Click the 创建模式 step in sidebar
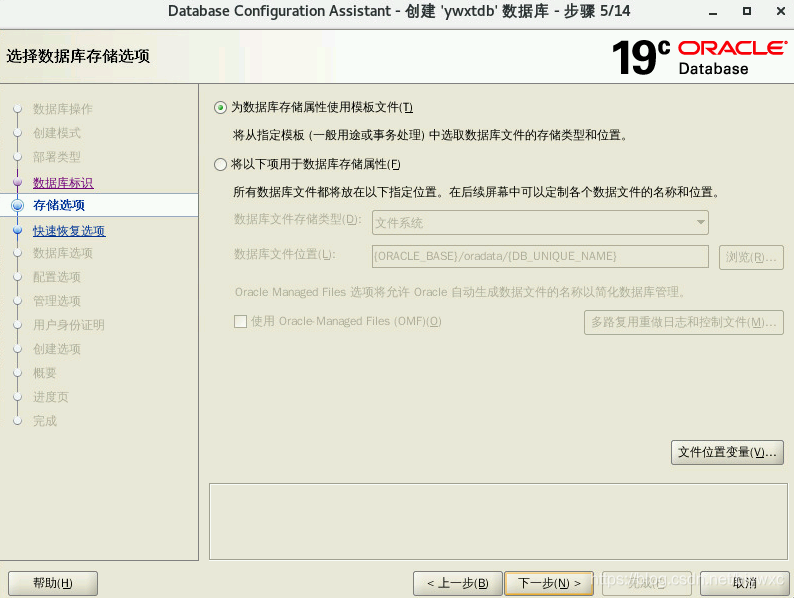This screenshot has width=794, height=598. (x=57, y=133)
